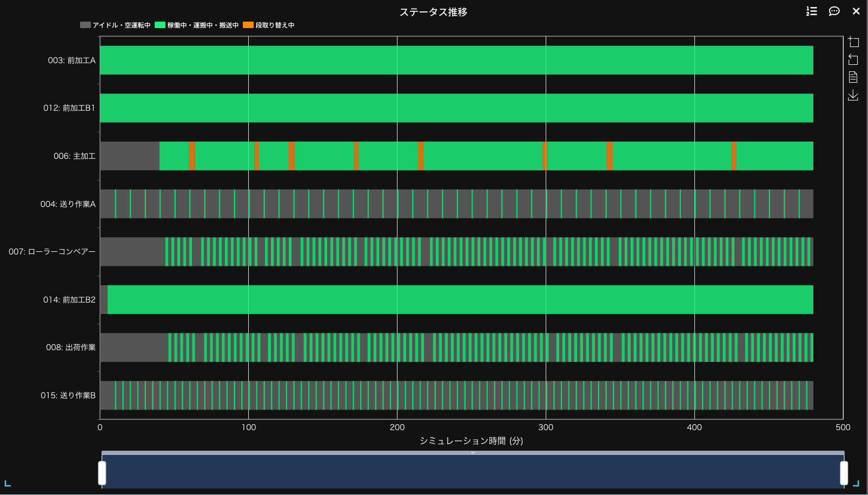Open the data view document icon
Viewport: 868px width, 495px height.
[853, 77]
